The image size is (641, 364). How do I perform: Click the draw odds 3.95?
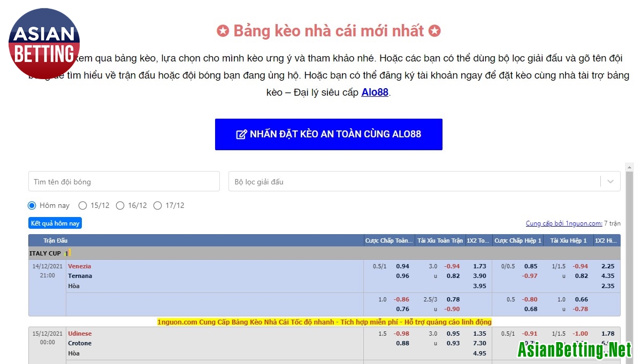pyautogui.click(x=479, y=286)
